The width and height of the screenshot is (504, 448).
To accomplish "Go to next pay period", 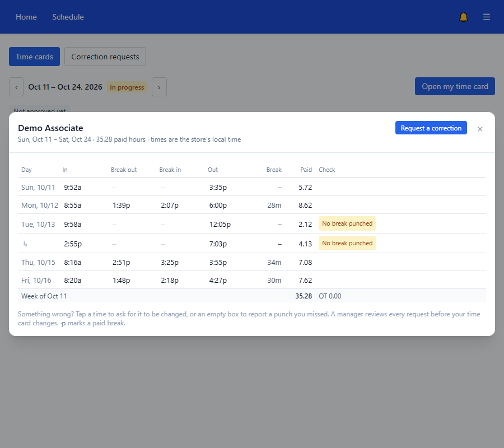I will [159, 87].
